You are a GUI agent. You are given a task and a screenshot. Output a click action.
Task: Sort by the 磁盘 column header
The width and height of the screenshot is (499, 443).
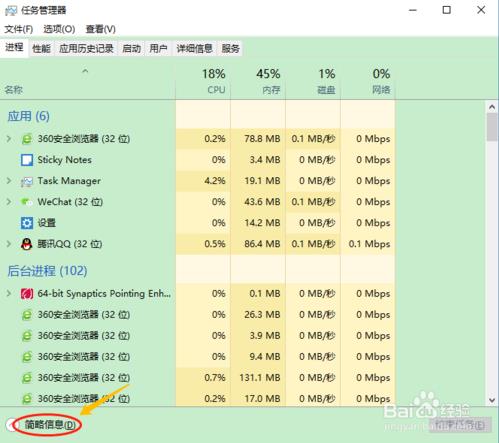tap(313, 81)
